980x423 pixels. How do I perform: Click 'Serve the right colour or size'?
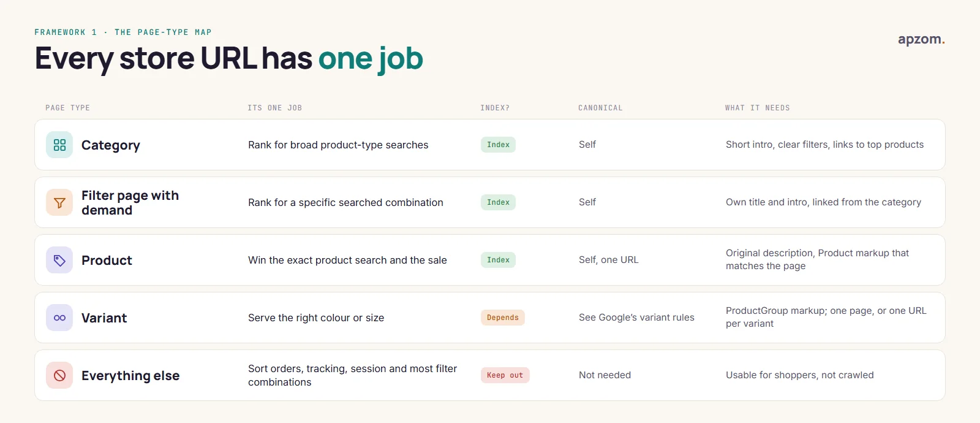pos(316,318)
